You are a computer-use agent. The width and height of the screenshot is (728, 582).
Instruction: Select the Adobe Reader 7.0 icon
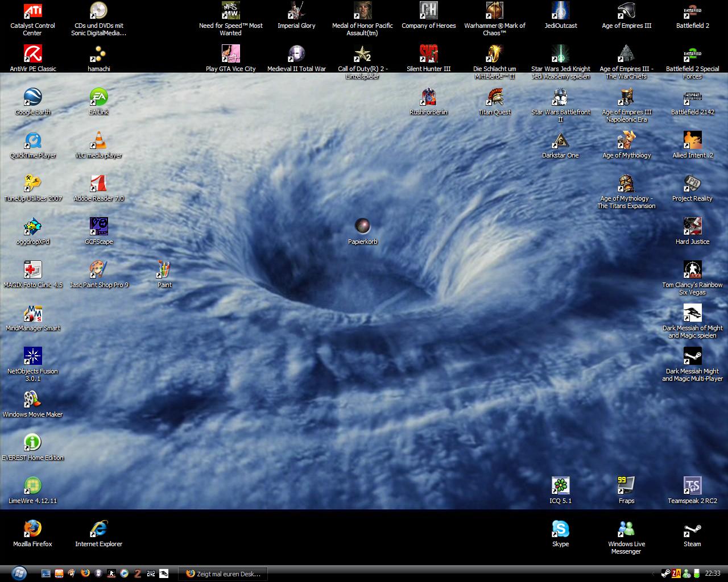(x=98, y=184)
